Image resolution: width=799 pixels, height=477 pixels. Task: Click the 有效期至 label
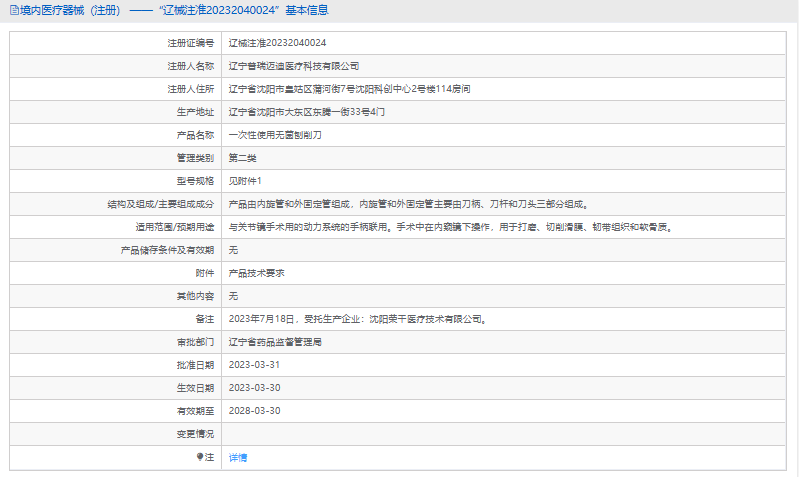pos(196,411)
